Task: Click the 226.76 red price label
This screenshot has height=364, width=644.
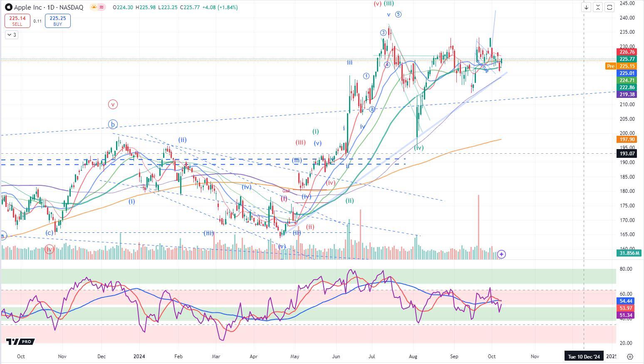Action: pos(627,52)
